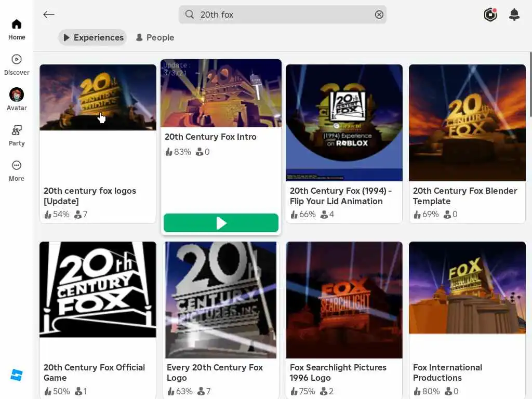Viewport: 532px width, 399px height.
Task: Go back using the arrow button
Action: click(49, 15)
